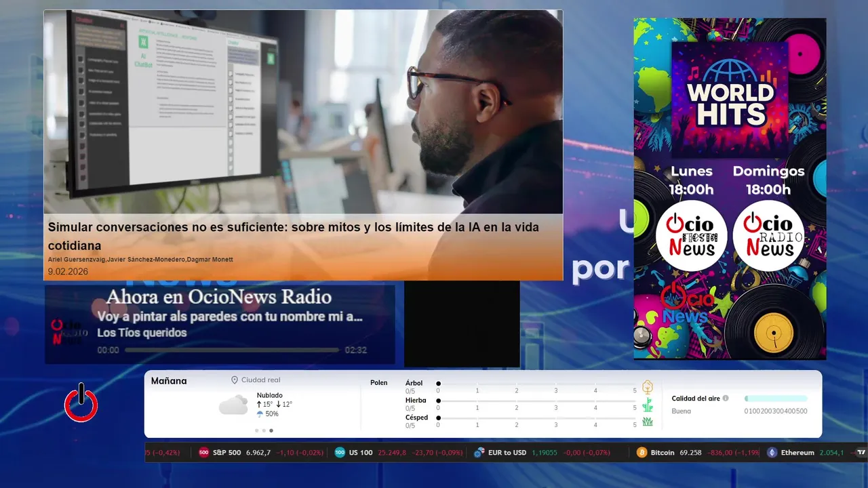
Task: Click the radio player progress bar
Action: click(x=232, y=350)
